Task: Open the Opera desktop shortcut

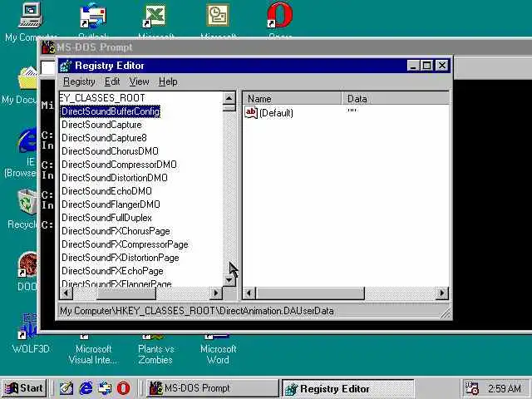Action: click(280, 17)
